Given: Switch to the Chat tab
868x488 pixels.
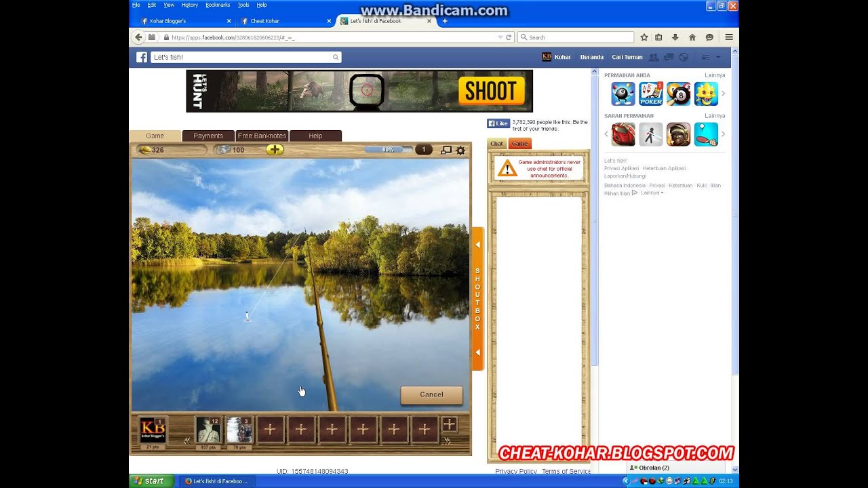Looking at the screenshot, I should (x=497, y=144).
